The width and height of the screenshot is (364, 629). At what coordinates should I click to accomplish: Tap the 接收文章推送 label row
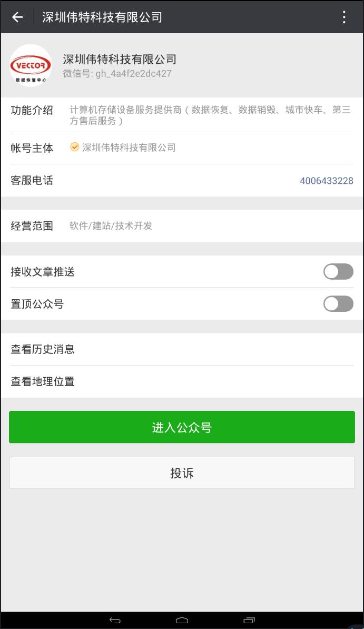(x=42, y=272)
